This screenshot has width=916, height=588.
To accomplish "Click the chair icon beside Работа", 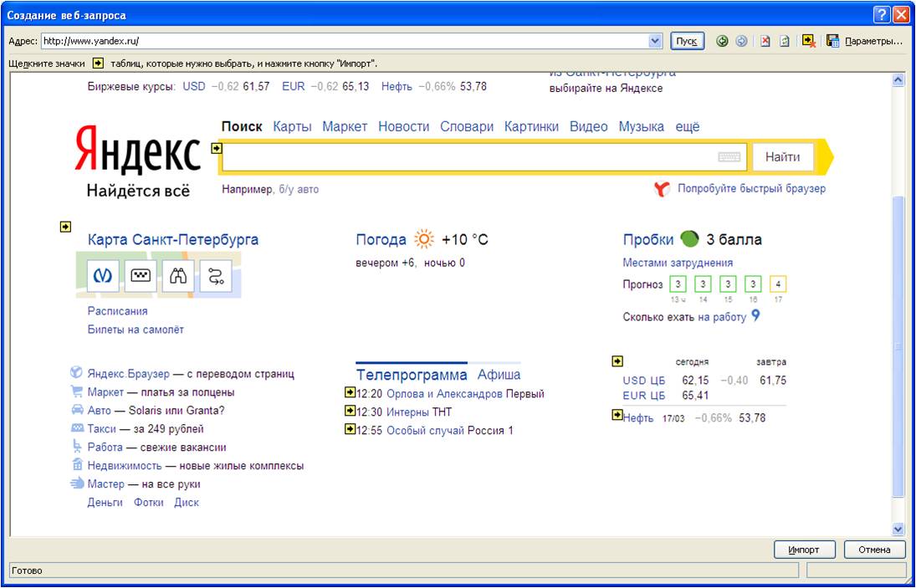I will (76, 446).
